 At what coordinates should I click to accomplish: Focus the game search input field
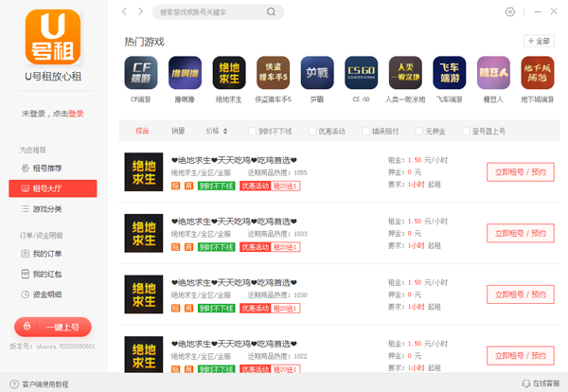pyautogui.click(x=212, y=12)
